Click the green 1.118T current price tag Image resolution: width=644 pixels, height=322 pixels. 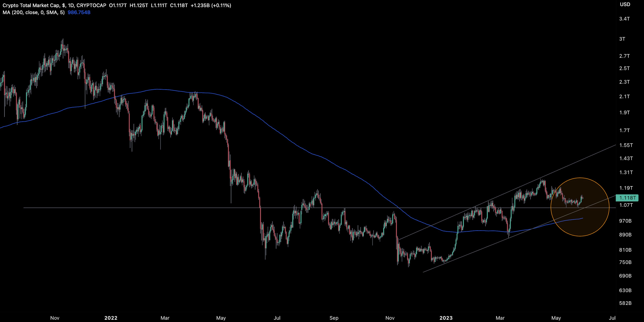point(627,198)
